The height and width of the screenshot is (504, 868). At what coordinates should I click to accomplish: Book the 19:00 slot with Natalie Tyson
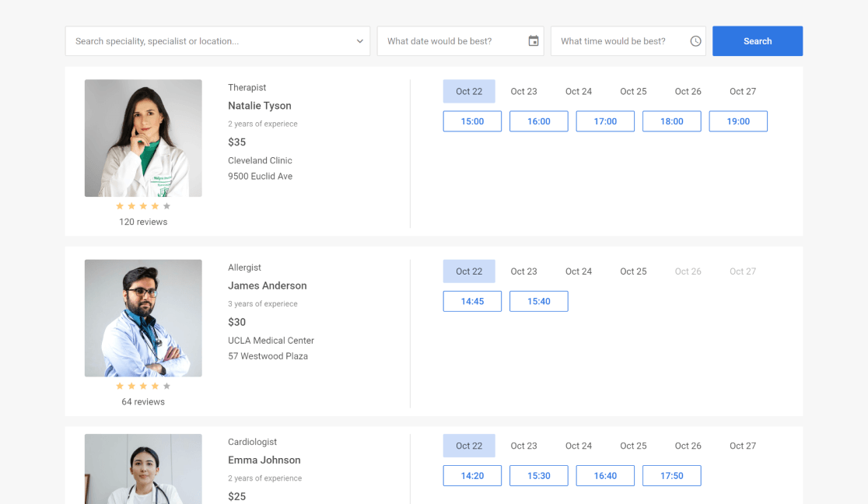738,121
